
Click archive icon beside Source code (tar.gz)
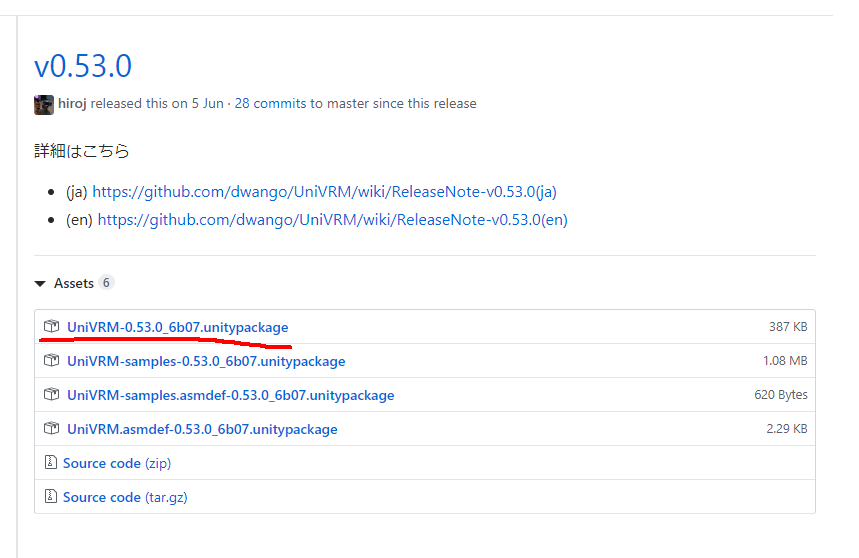(x=50, y=496)
